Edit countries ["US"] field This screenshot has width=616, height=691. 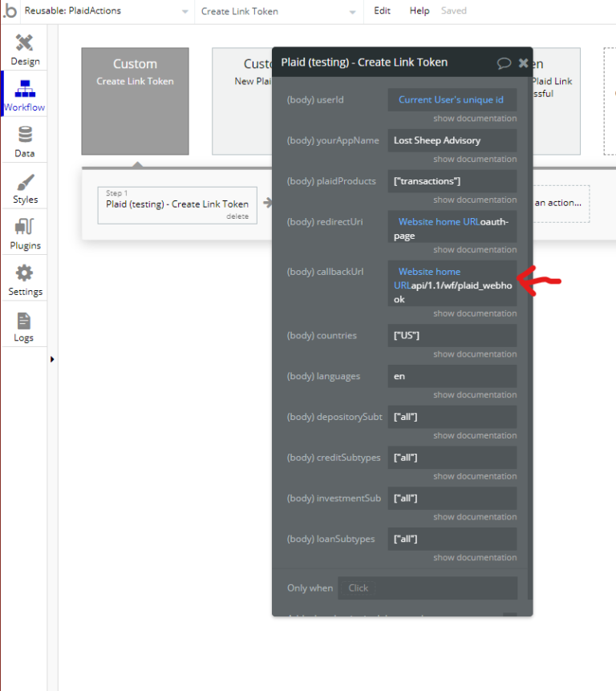(x=452, y=336)
